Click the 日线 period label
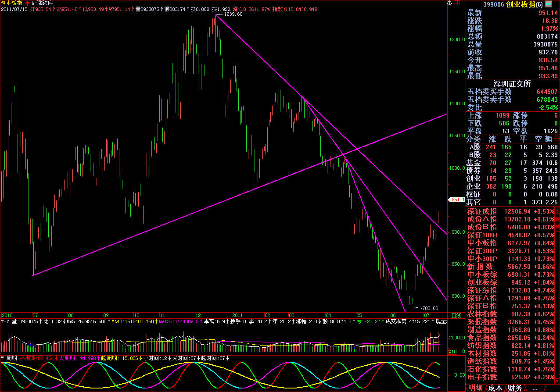 click(456, 315)
